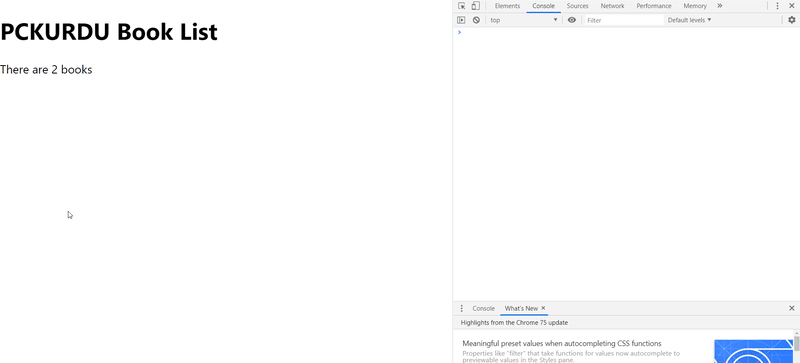Close the What's New tab
800x363 pixels.
click(543, 308)
